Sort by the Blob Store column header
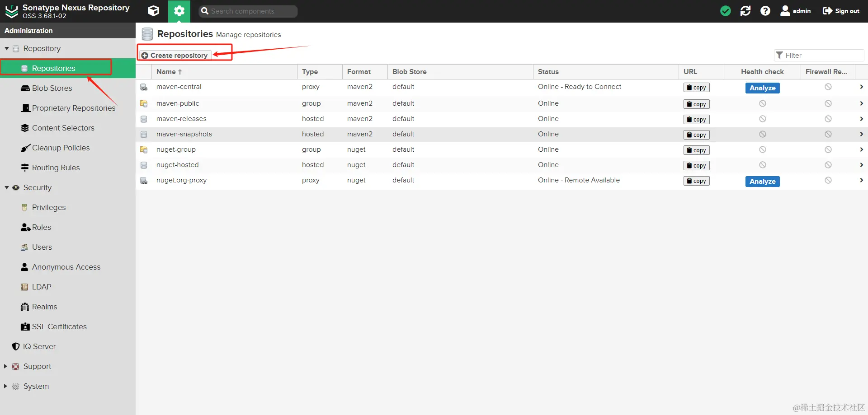Image resolution: width=868 pixels, height=415 pixels. coord(460,72)
